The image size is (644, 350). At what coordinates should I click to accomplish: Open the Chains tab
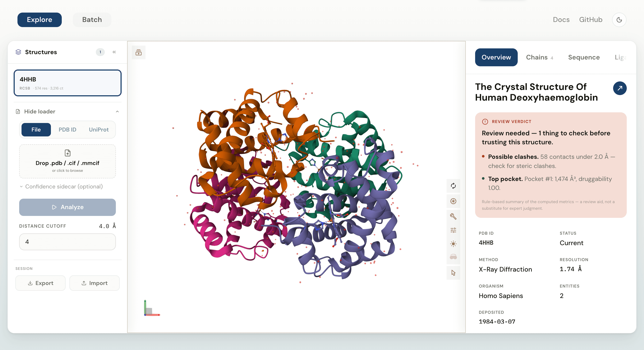point(539,57)
